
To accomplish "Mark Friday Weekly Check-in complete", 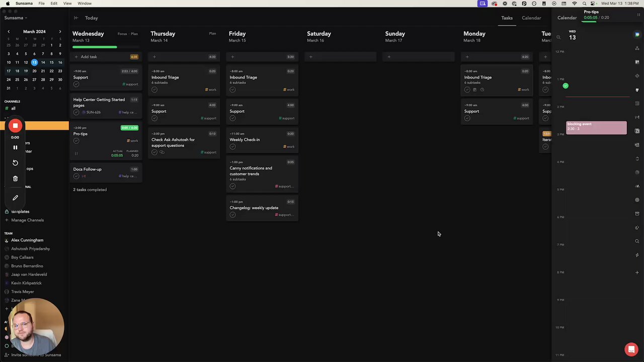I will tap(232, 146).
